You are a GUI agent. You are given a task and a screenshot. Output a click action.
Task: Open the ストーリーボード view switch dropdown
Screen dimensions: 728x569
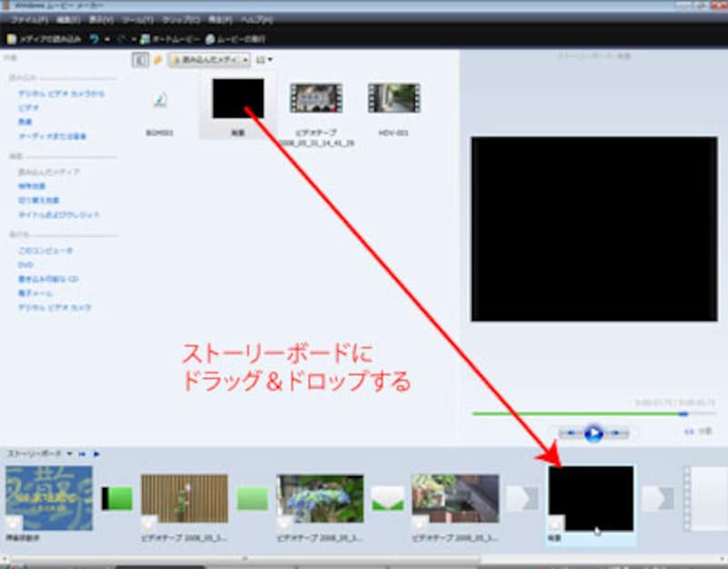69,452
